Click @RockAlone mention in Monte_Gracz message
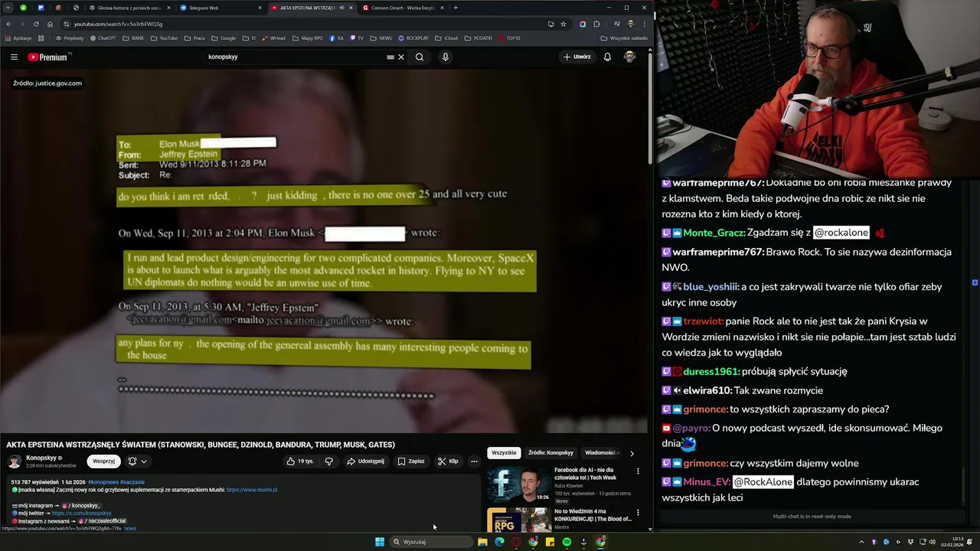Image resolution: width=980 pixels, height=551 pixels. [841, 233]
